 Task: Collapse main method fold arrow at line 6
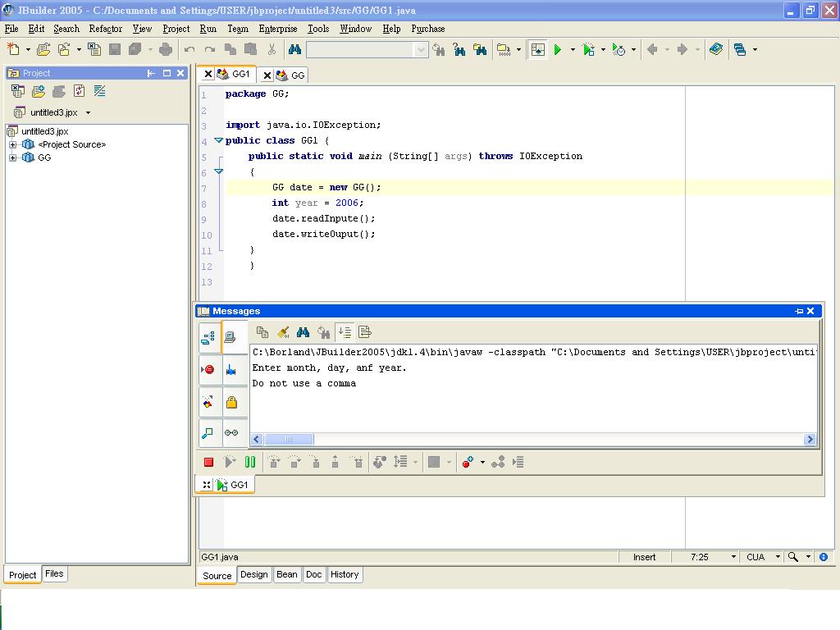coord(218,171)
